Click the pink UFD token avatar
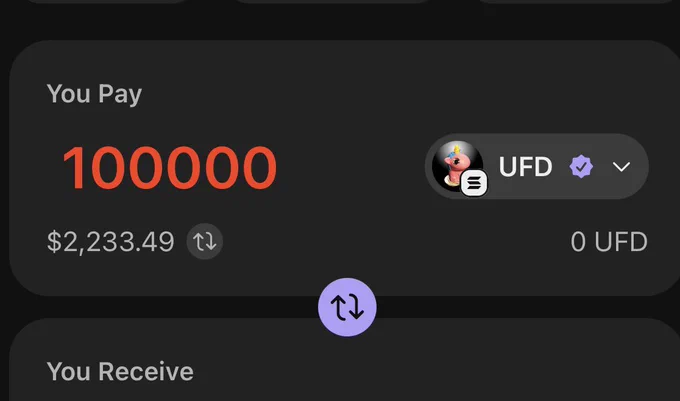 click(457, 166)
